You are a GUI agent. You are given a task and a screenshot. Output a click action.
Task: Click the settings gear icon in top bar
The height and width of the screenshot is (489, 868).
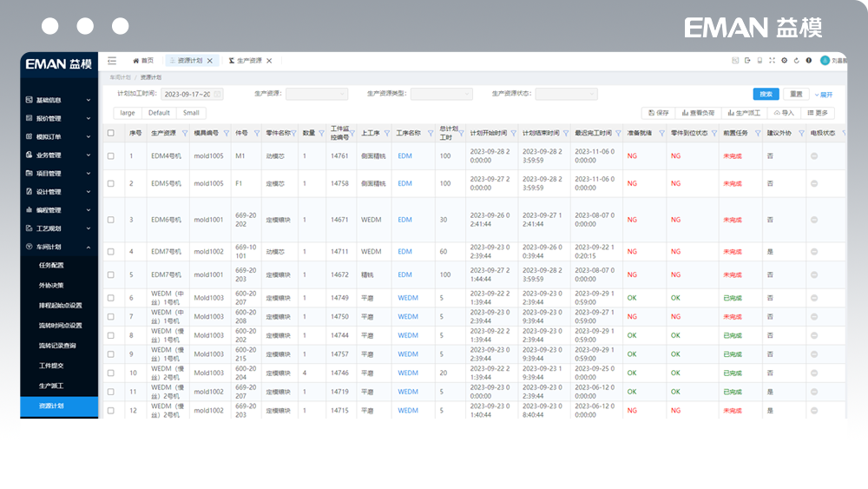[784, 61]
